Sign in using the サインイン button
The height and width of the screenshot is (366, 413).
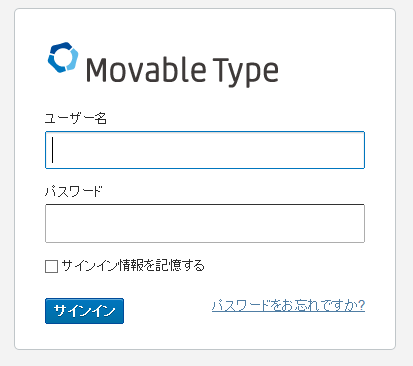tap(84, 311)
